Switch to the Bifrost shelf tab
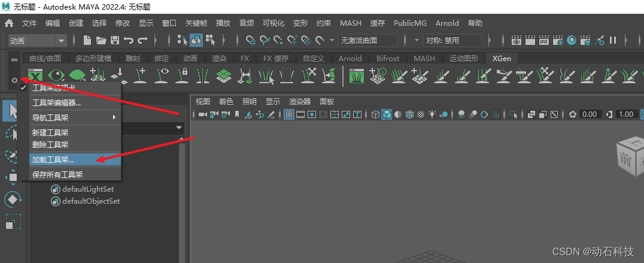The height and width of the screenshot is (263, 644). point(388,58)
